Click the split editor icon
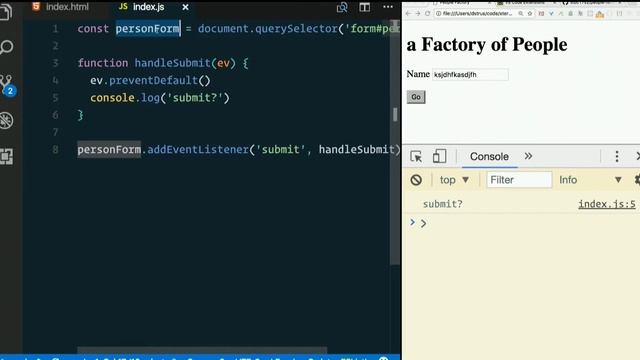Screen dimensions: 640x360 pos(364,7)
